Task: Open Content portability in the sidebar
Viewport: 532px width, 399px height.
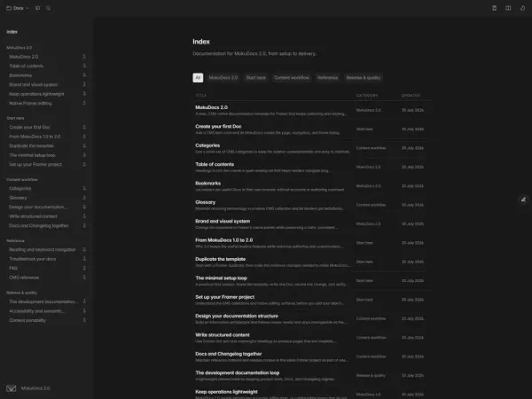Action: 27,320
